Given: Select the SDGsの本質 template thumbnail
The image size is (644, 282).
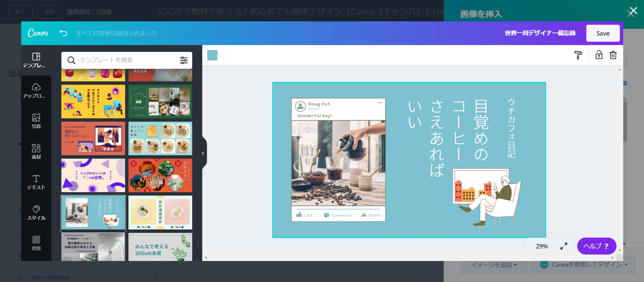Looking at the screenshot, I should coord(160,247).
